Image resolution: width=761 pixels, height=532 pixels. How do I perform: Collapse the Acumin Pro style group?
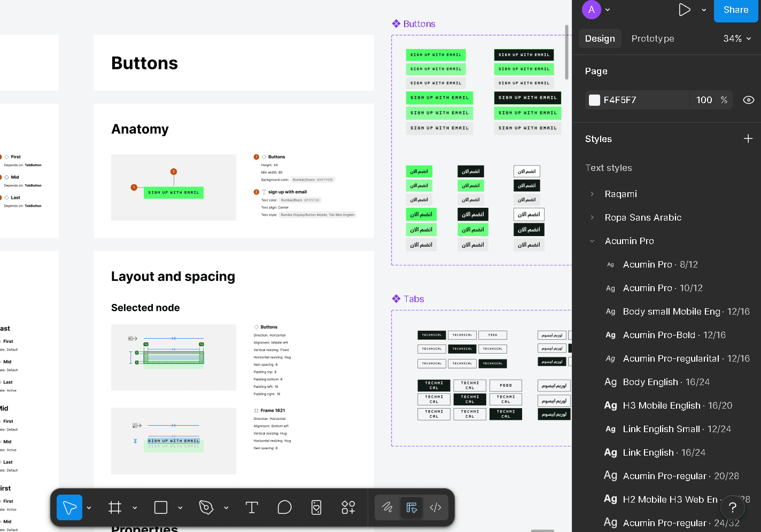pos(592,241)
